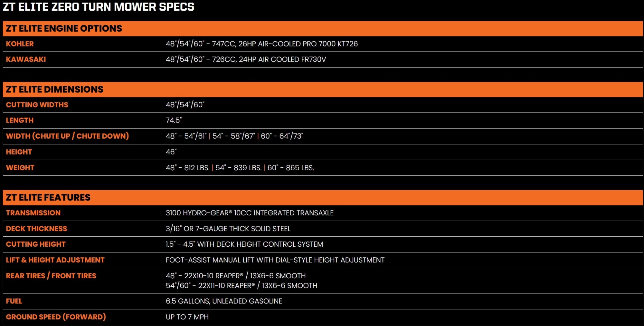Select the WEIGHT label
Image resolution: width=644 pixels, height=326 pixels.
coord(20,168)
